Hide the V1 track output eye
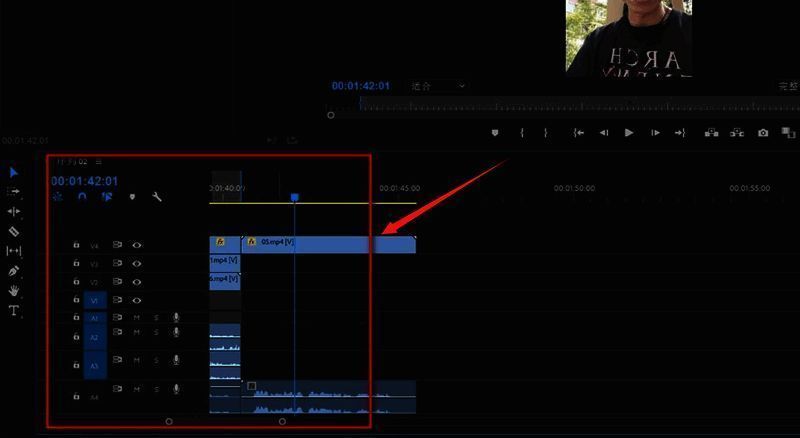 coord(137,300)
